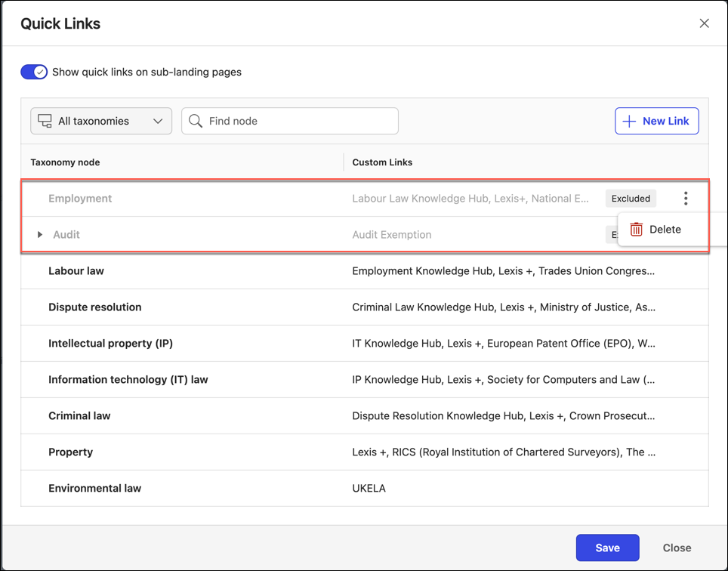Click the New Link button

pos(656,121)
